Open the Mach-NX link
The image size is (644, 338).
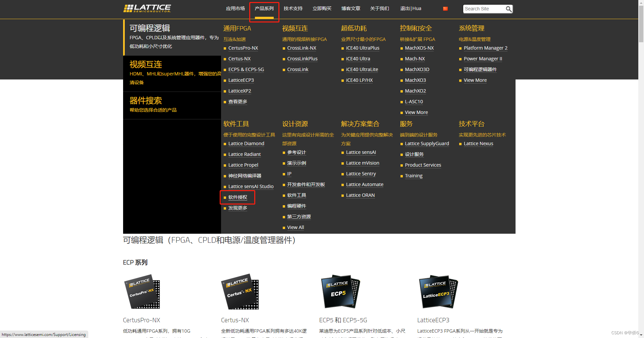click(x=415, y=59)
